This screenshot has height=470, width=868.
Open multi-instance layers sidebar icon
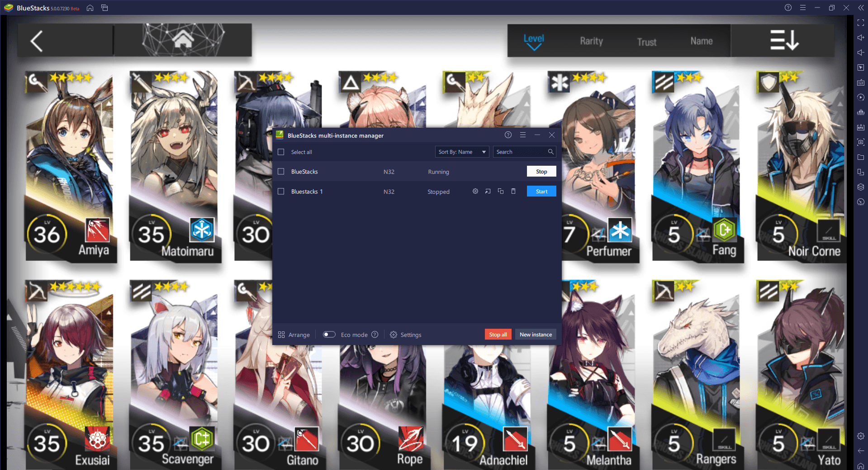pos(861,187)
